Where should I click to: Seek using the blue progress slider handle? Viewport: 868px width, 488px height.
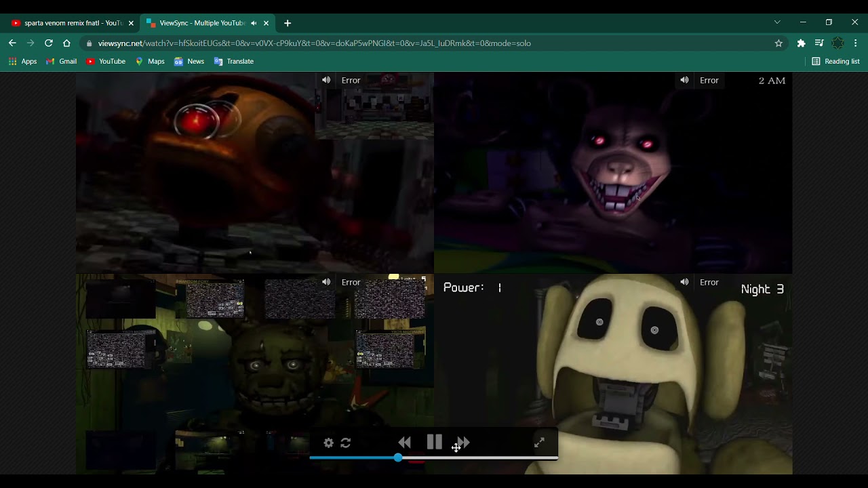tap(398, 458)
